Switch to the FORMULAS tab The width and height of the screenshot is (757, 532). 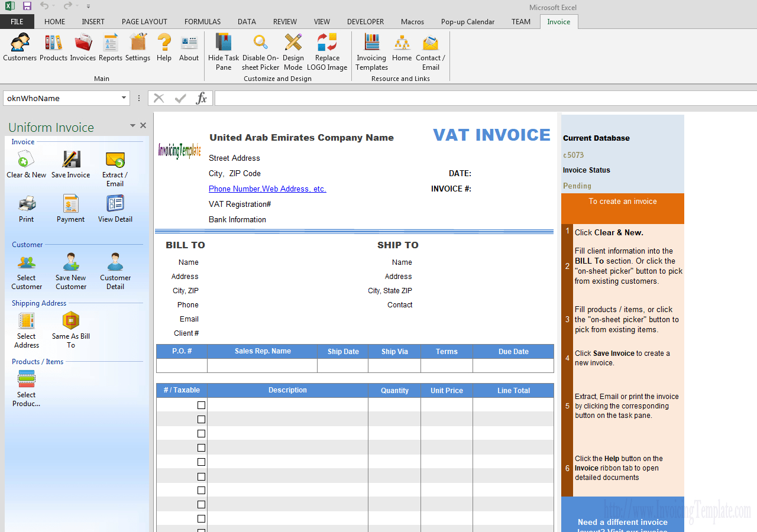[202, 22]
